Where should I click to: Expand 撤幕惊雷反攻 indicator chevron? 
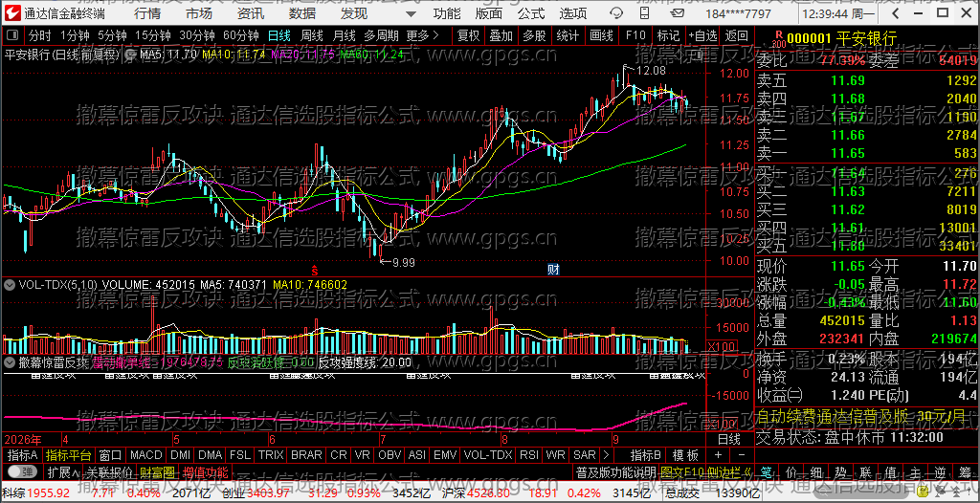coord(9,361)
